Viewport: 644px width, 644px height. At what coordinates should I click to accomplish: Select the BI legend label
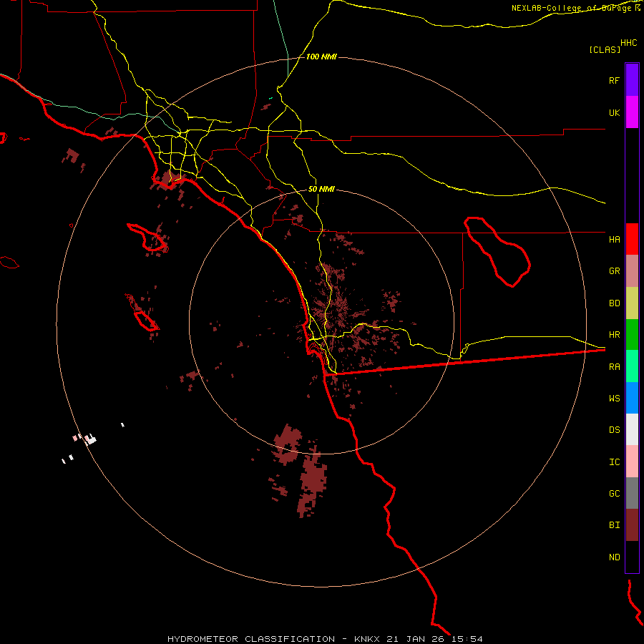615,525
